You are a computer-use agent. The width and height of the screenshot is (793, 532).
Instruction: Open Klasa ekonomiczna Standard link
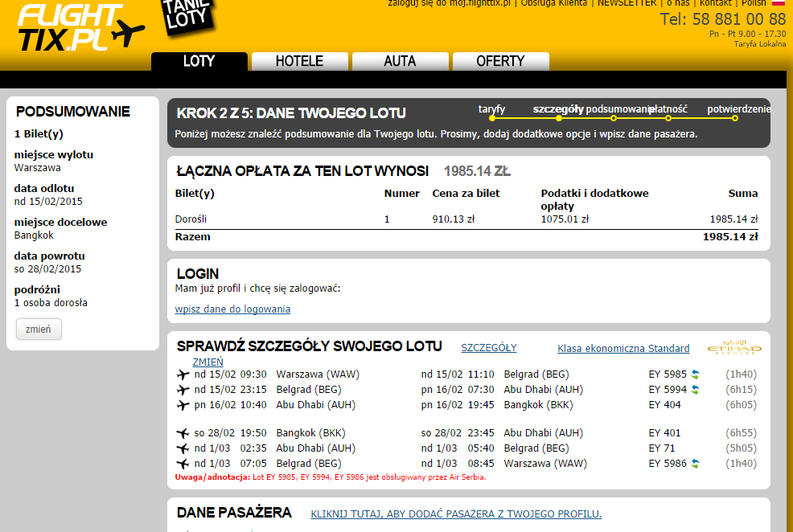pyautogui.click(x=623, y=348)
